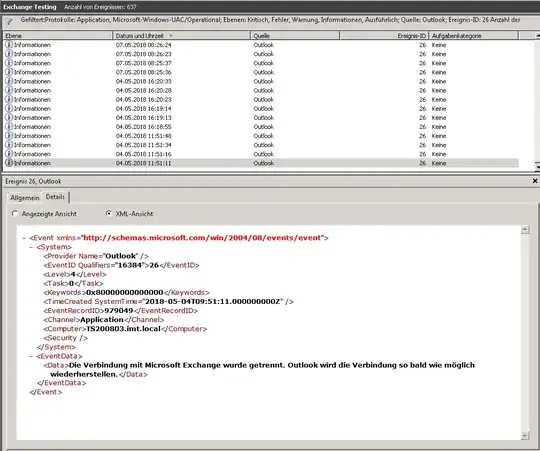This screenshot has width=540, height=451.
Task: Collapse the EventData XML node
Action: pos(31,356)
